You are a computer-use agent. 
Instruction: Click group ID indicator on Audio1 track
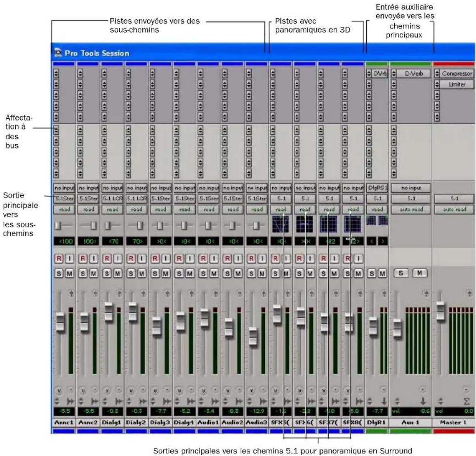[215, 390]
